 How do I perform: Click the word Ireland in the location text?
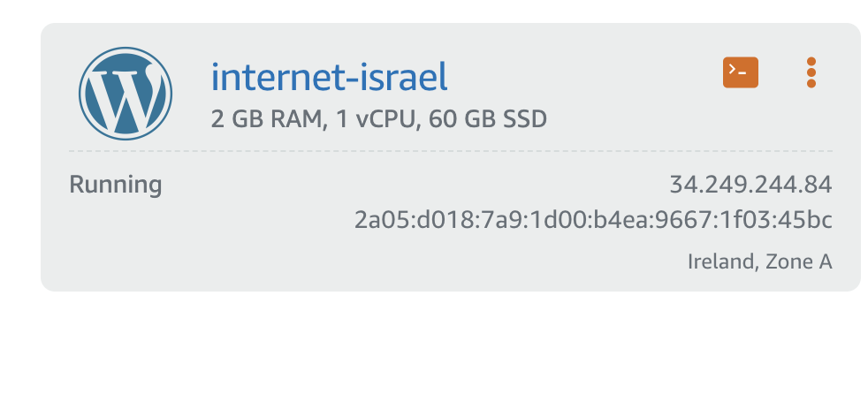(722, 261)
